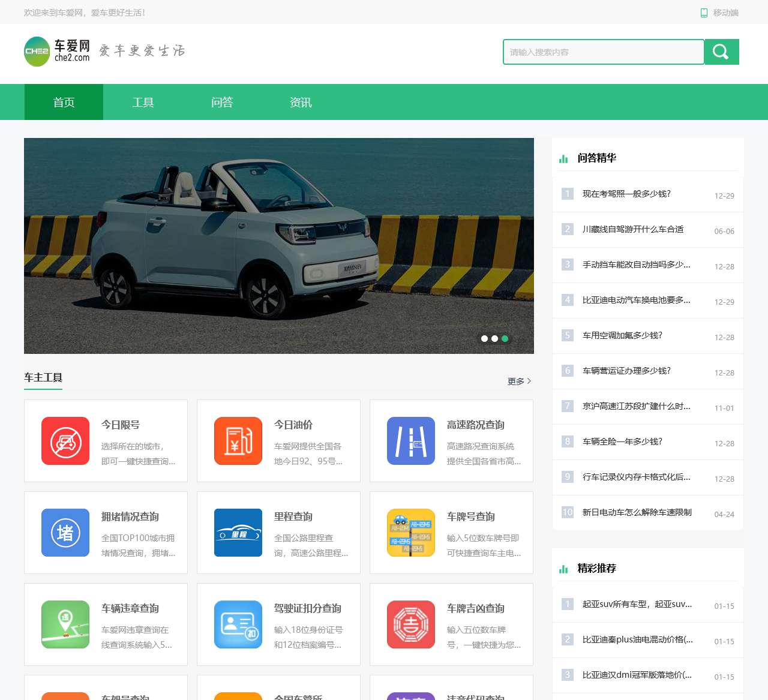Image resolution: width=768 pixels, height=700 pixels.
Task: Open article 比亚迪汉dmi冠军版落地价(...
Action: click(x=637, y=675)
